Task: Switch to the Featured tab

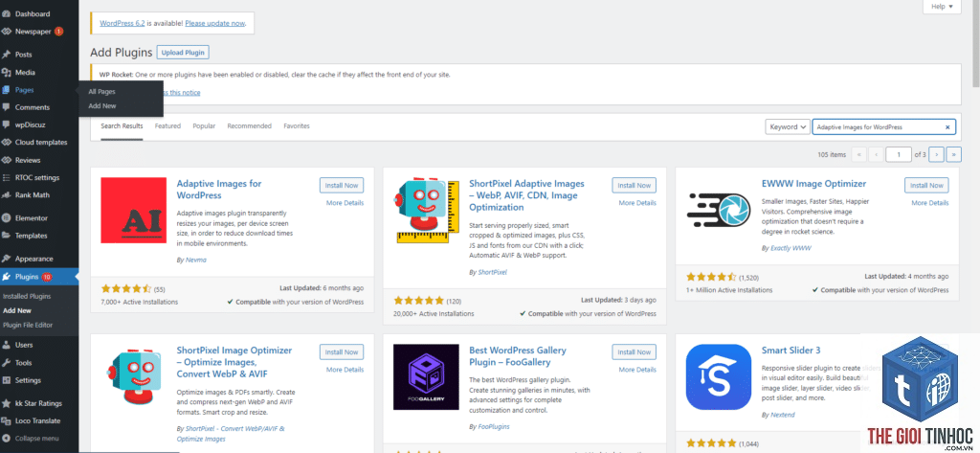Action: 167,125
